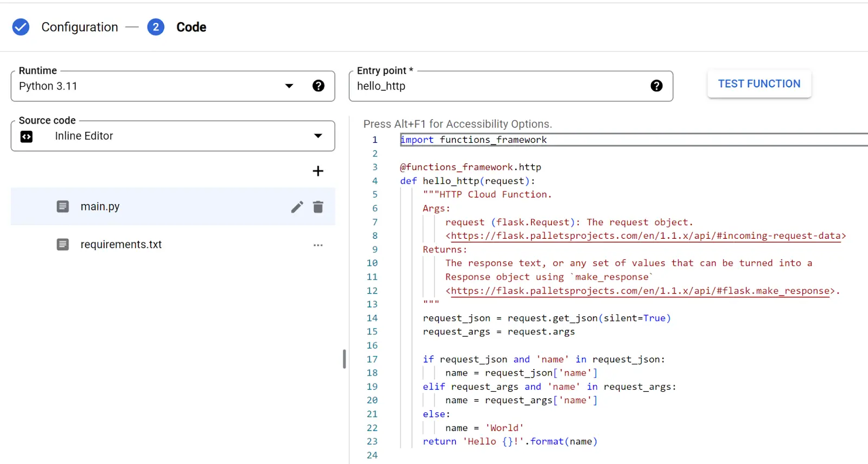Click the Runtime help question mark icon

[318, 86]
